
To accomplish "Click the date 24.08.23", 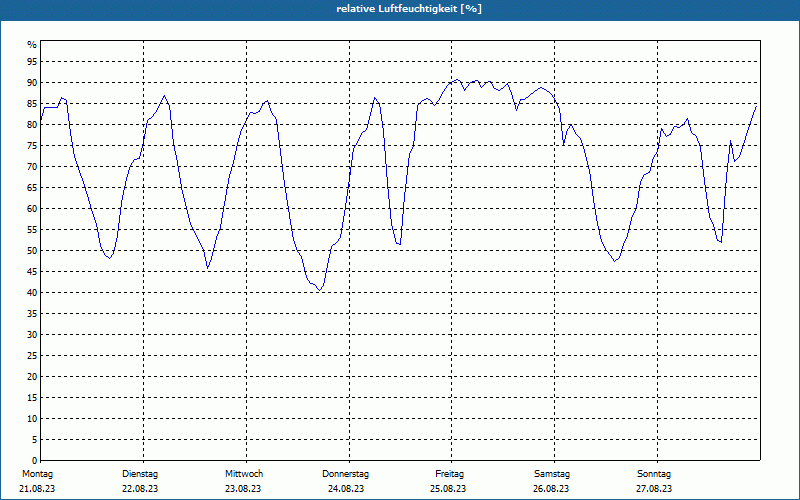I will 346,489.
